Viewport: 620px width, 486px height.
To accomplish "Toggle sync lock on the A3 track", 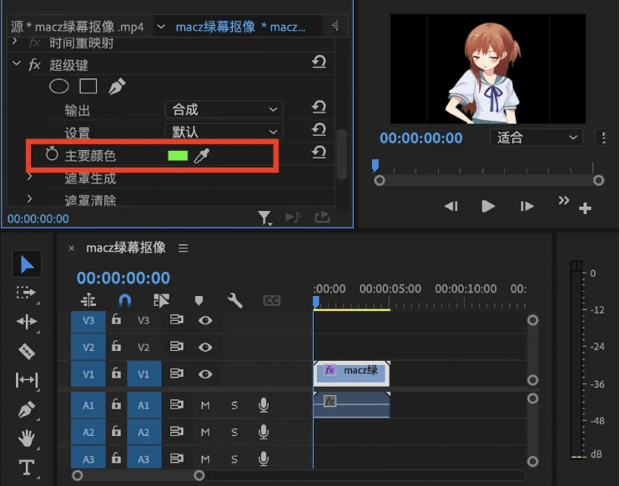I will 176,459.
